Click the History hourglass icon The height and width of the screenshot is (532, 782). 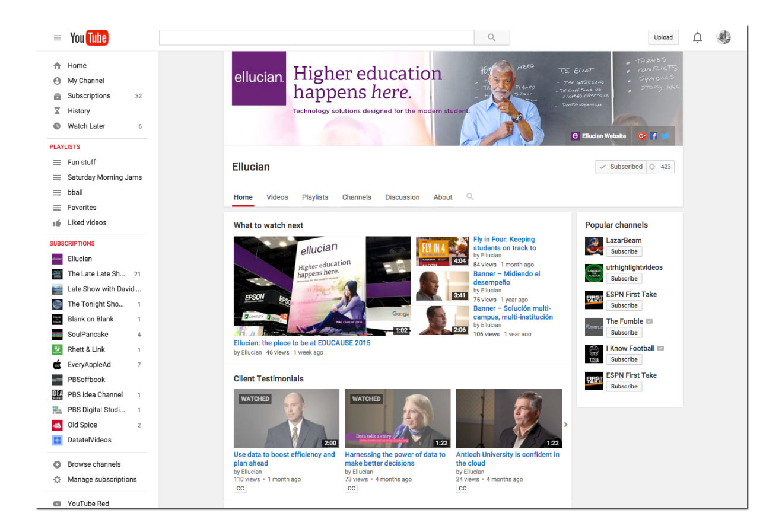coord(57,111)
